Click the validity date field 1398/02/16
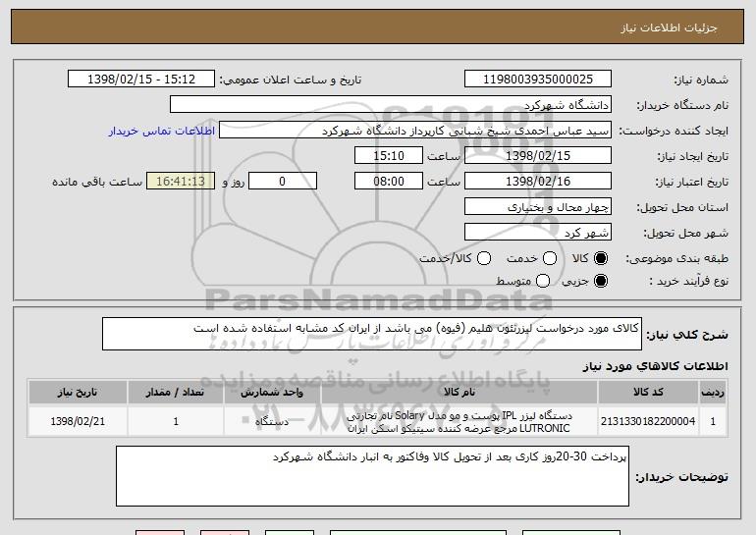756x535 pixels. [x=538, y=182]
